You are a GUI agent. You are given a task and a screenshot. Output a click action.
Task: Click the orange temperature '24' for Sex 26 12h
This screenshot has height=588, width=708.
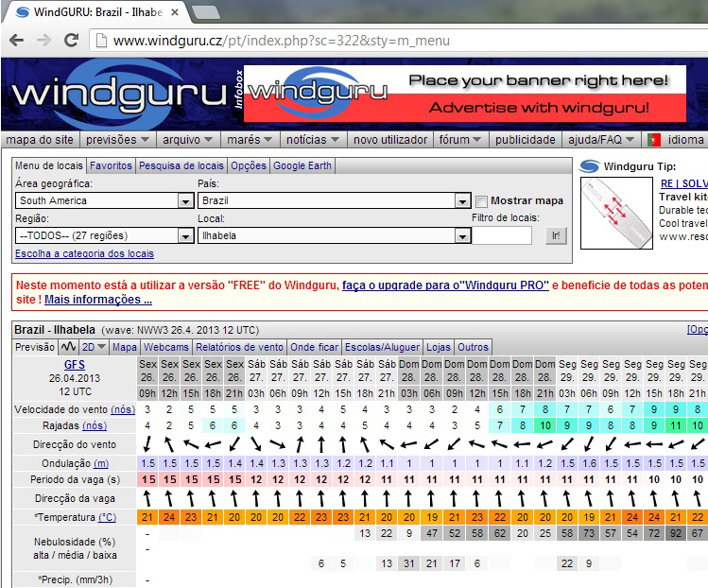click(169, 517)
